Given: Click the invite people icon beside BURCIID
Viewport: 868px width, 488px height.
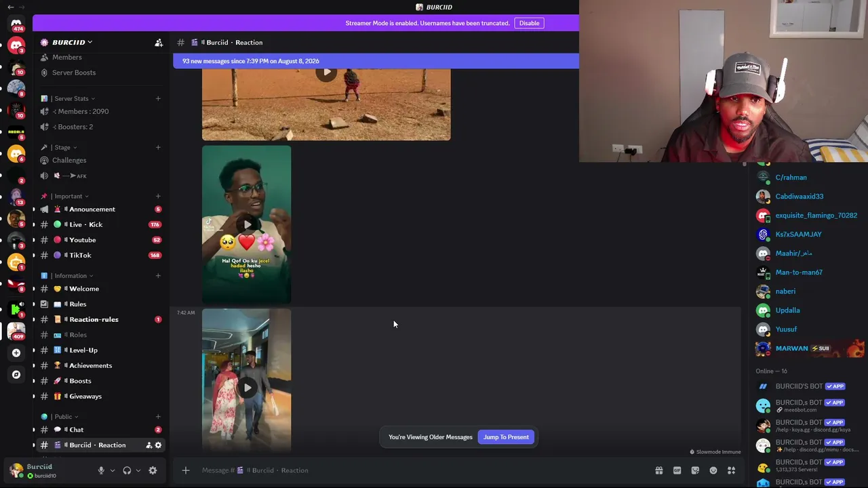Looking at the screenshot, I should (x=159, y=43).
